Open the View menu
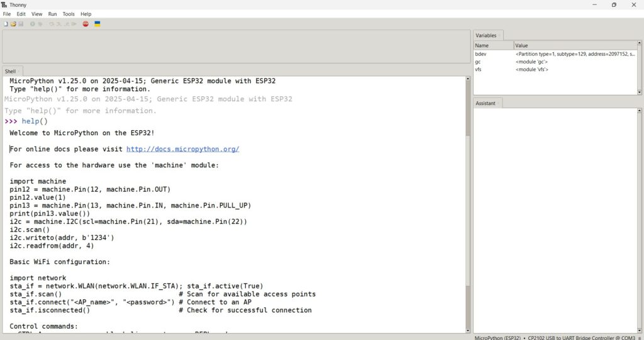Image resolution: width=644 pixels, height=340 pixels. point(36,14)
